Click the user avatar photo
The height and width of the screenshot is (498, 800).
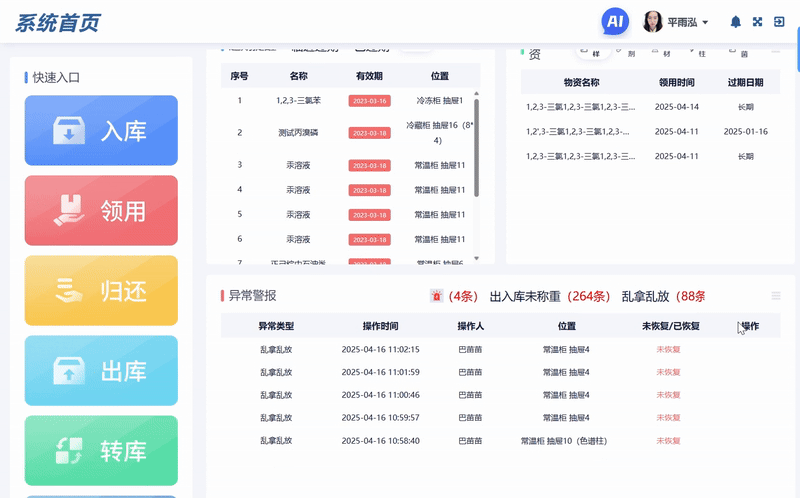(x=652, y=22)
